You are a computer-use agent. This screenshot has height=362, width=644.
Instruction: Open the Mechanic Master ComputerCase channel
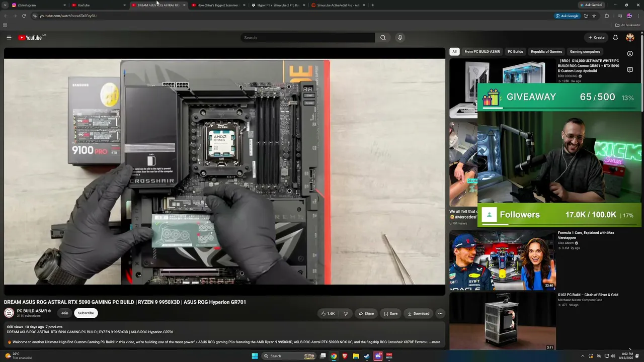[x=580, y=300]
